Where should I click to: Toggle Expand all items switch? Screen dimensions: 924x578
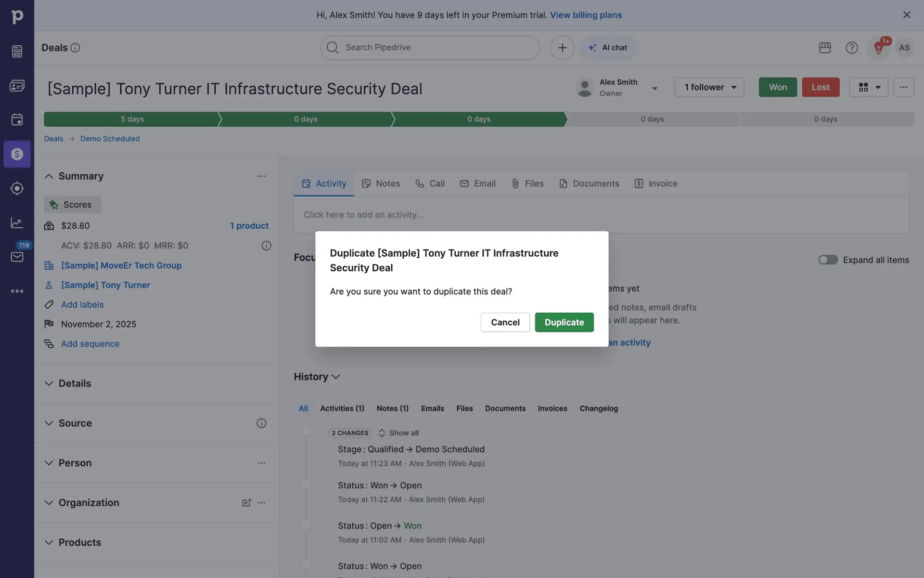tap(828, 260)
